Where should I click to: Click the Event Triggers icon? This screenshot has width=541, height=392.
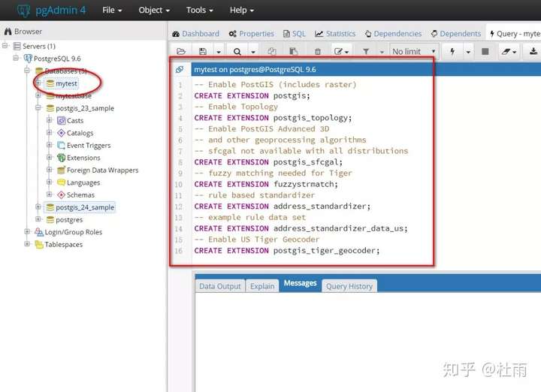click(61, 145)
